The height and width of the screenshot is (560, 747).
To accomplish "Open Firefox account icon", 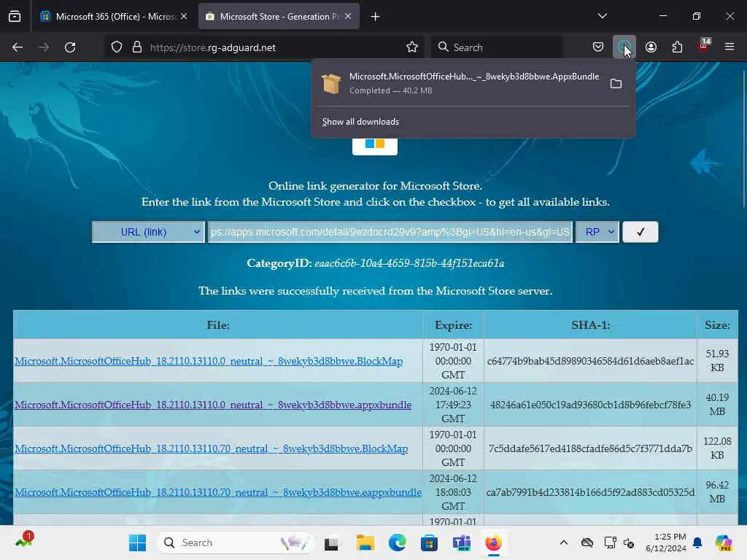I will click(651, 47).
